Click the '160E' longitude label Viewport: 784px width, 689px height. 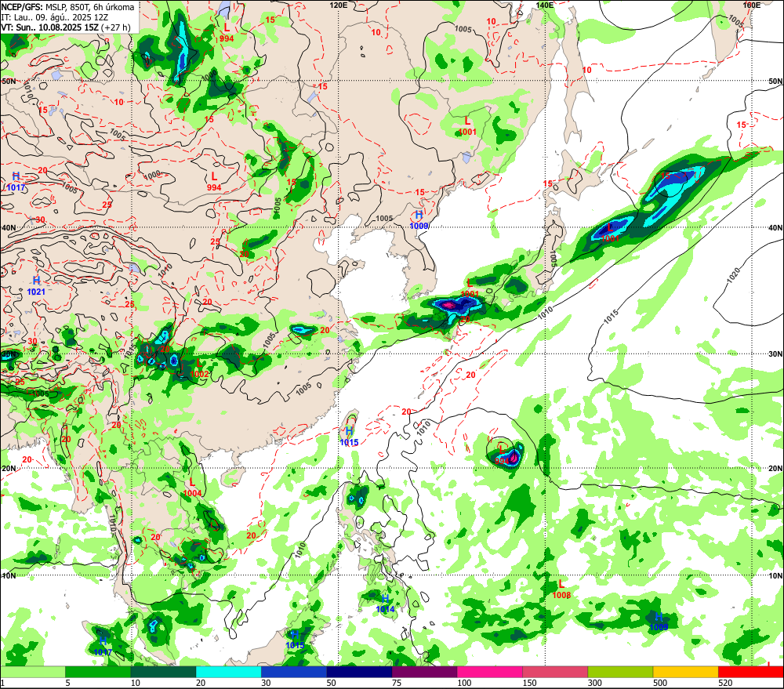click(752, 5)
